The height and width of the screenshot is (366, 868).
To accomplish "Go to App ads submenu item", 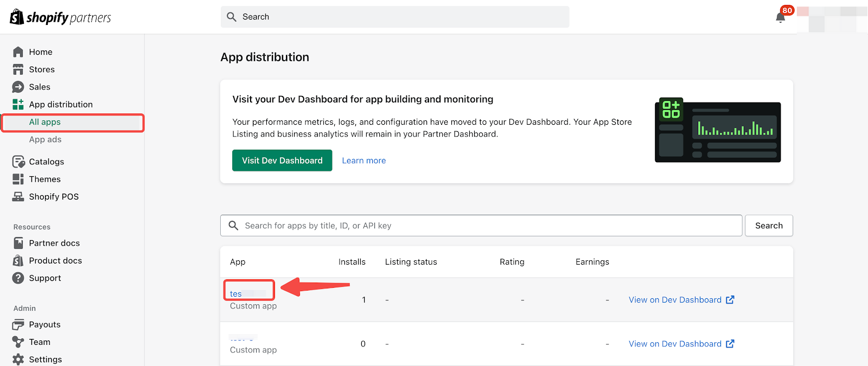I will (45, 139).
